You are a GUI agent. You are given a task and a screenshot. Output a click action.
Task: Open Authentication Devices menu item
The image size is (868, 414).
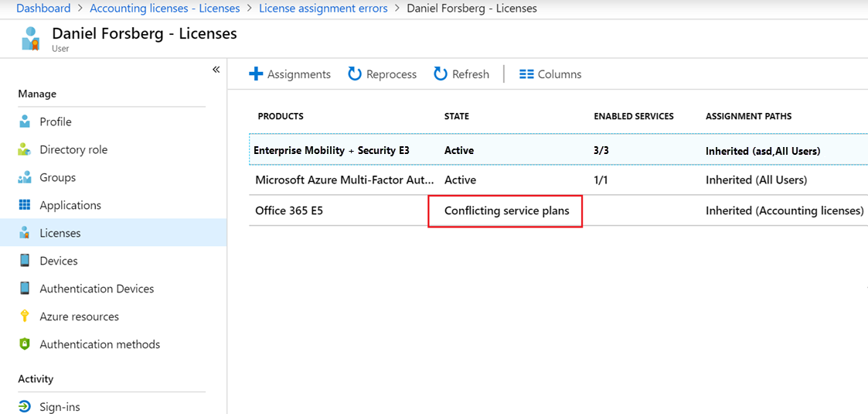pyautogui.click(x=97, y=289)
